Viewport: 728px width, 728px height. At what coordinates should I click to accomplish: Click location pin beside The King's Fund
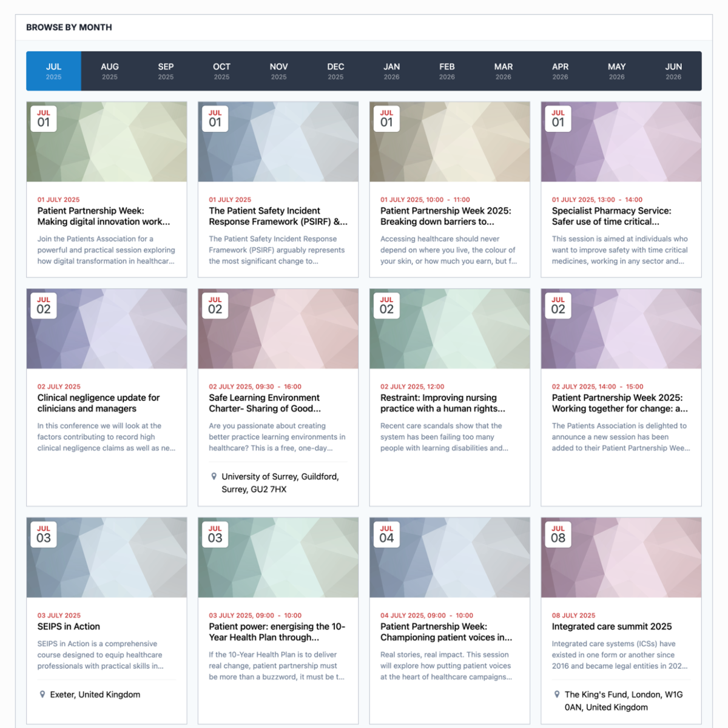point(557,695)
